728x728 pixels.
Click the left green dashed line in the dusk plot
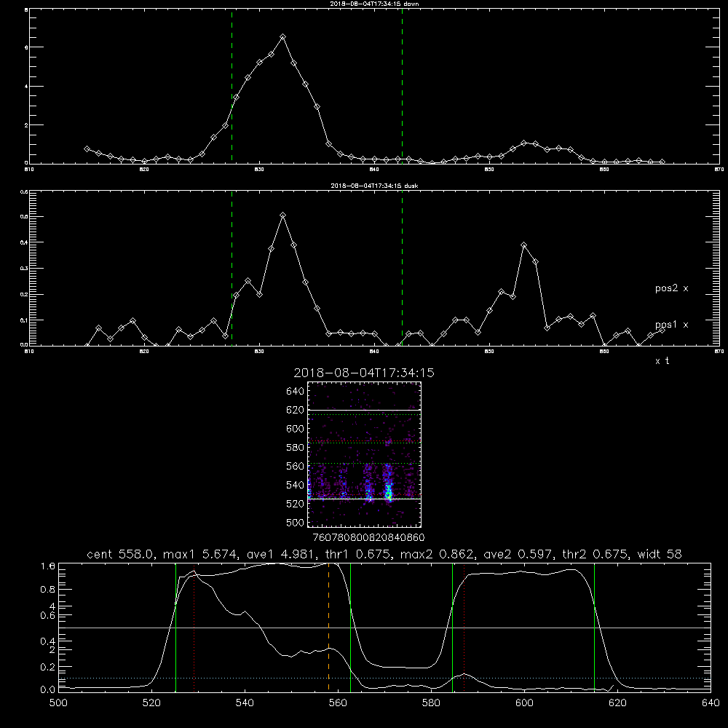pyautogui.click(x=232, y=268)
